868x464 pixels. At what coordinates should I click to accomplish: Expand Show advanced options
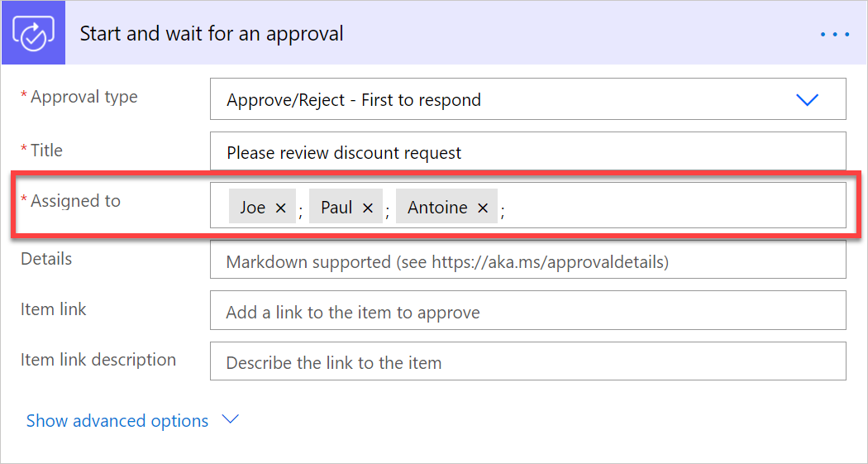133,421
